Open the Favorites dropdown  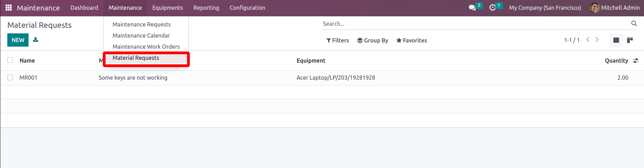pos(411,40)
